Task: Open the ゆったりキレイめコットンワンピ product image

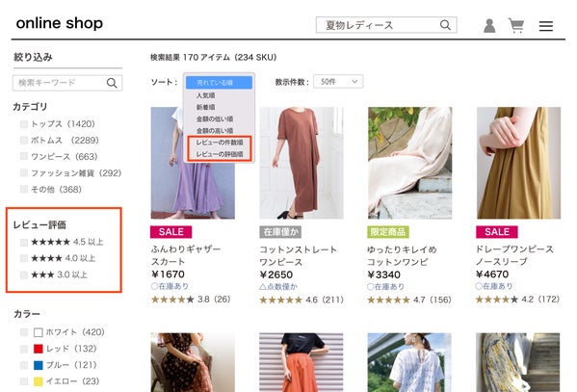Action: click(410, 163)
